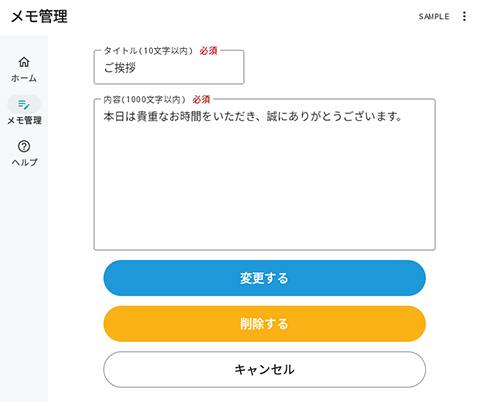Open the three-dot more options menu

point(464,16)
